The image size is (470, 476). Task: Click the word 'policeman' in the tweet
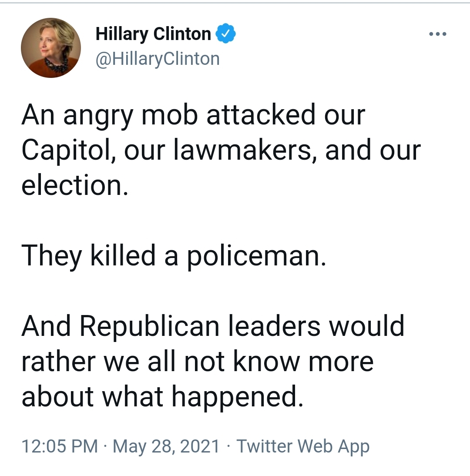[x=254, y=256]
